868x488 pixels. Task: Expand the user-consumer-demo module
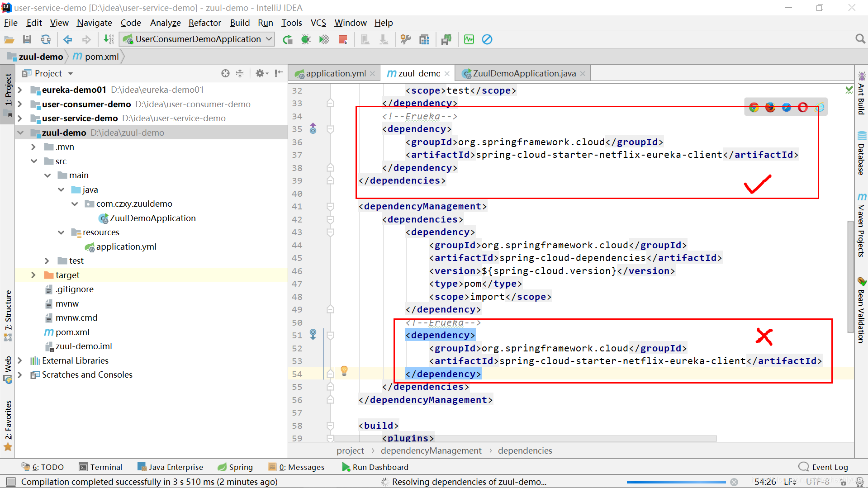coord(20,104)
